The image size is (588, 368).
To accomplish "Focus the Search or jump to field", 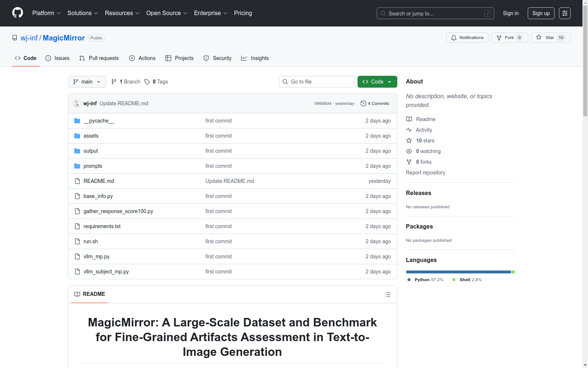I will [435, 13].
